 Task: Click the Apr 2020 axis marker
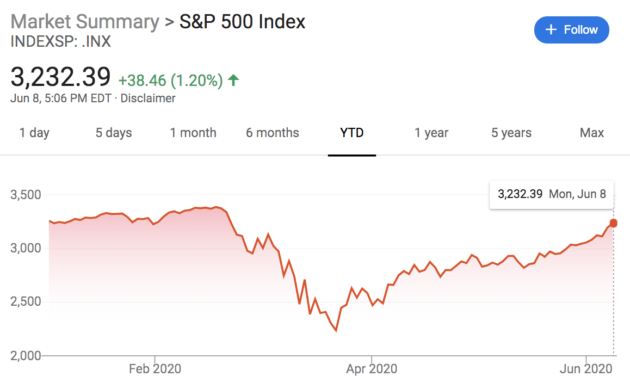[x=372, y=369]
